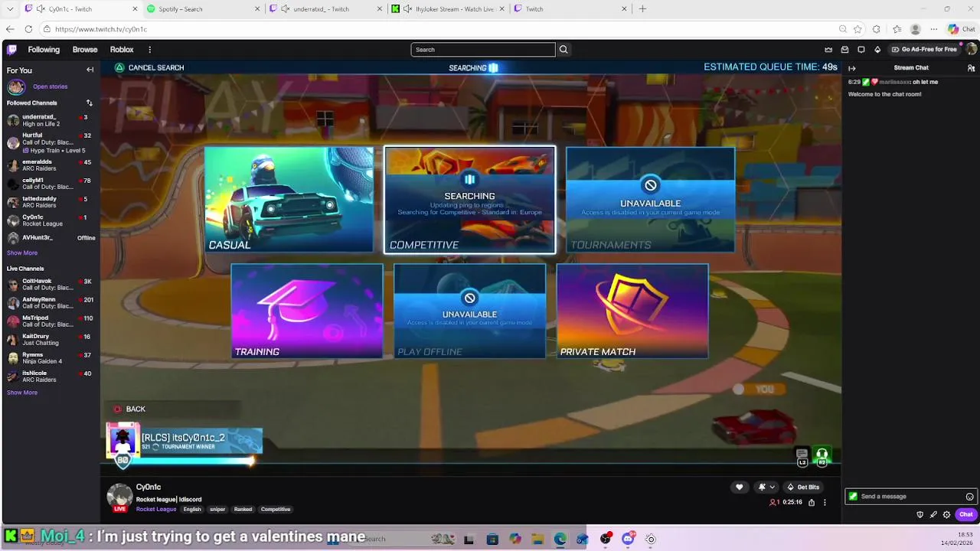This screenshot has height=551, width=980.
Task: Open the Following menu item
Action: (x=44, y=50)
